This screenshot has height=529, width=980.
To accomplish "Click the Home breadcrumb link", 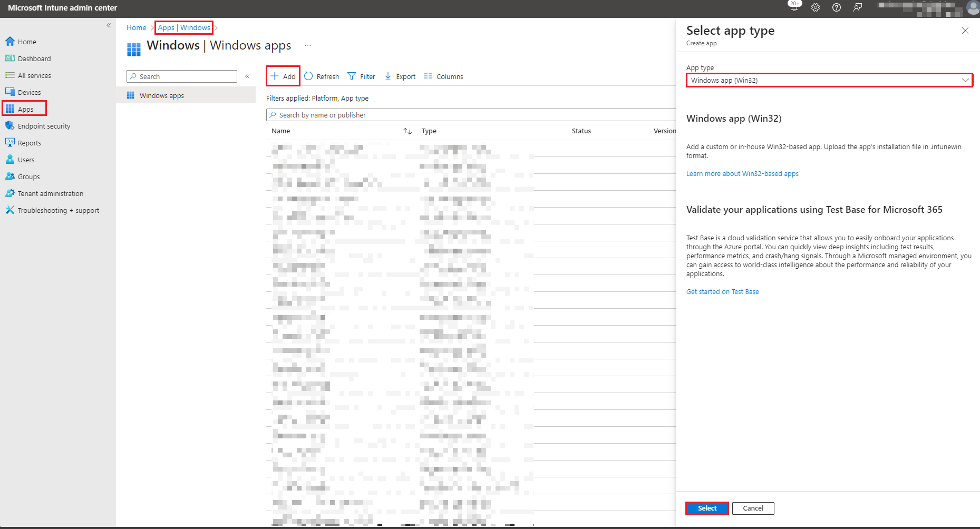I will click(136, 27).
